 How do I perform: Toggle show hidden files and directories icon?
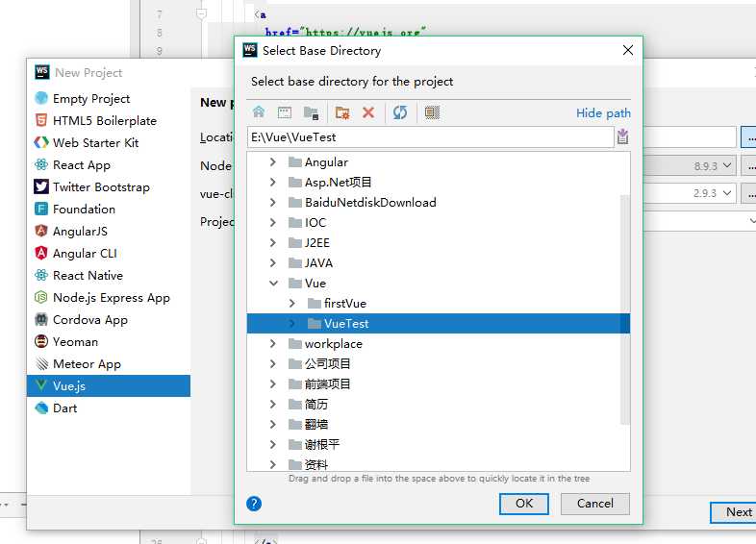(x=432, y=112)
